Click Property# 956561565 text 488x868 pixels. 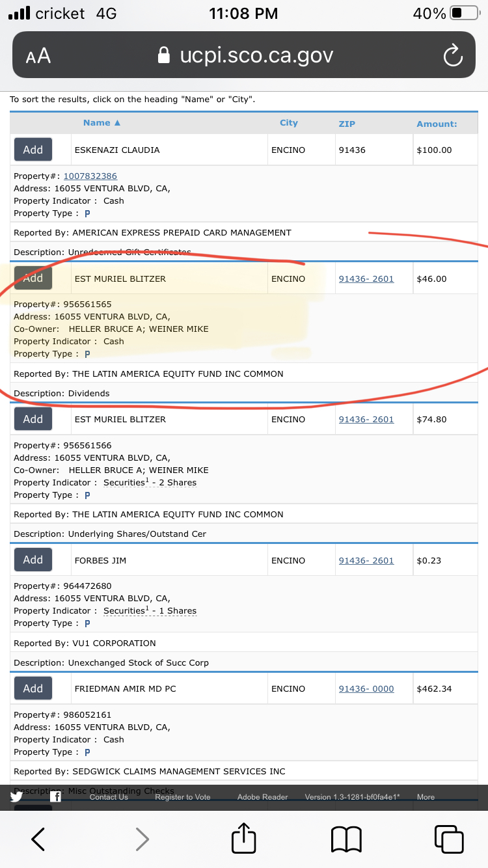pyautogui.click(x=62, y=304)
